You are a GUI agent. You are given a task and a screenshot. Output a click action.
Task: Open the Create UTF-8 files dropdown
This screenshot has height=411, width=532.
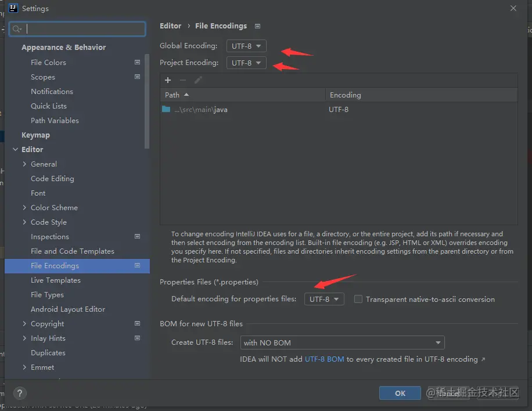(342, 342)
